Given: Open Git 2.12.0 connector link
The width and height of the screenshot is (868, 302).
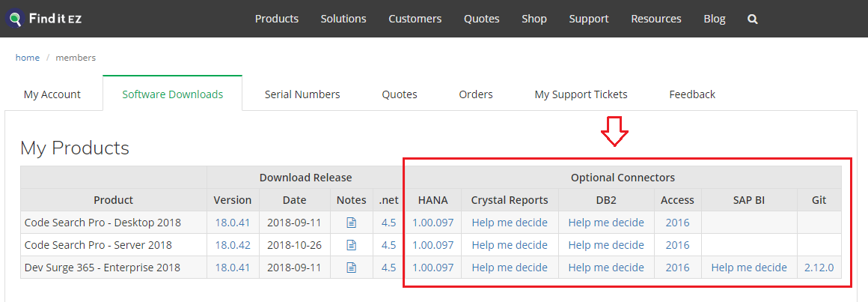Looking at the screenshot, I should coord(819,268).
